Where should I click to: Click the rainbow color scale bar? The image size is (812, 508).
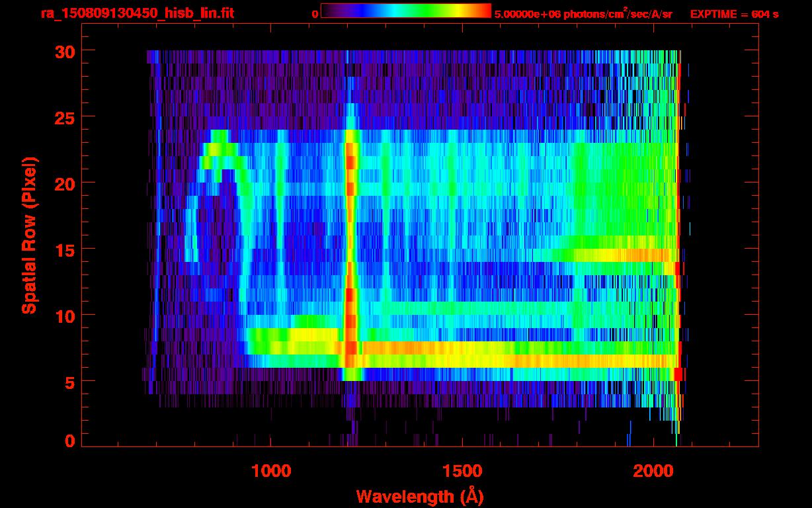point(406,11)
